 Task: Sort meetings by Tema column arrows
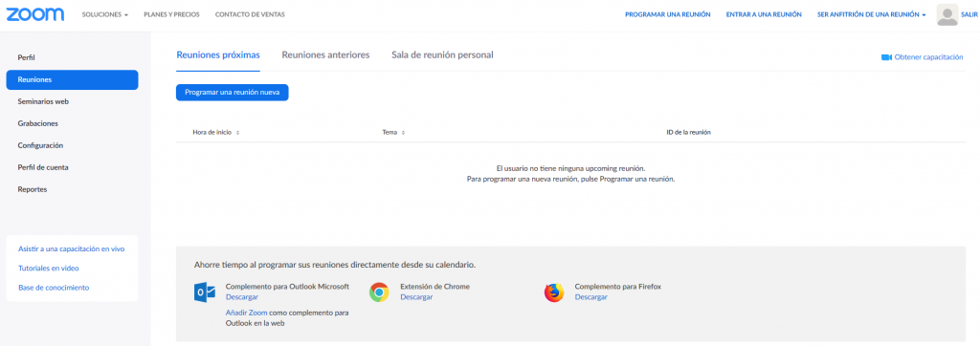tap(403, 133)
